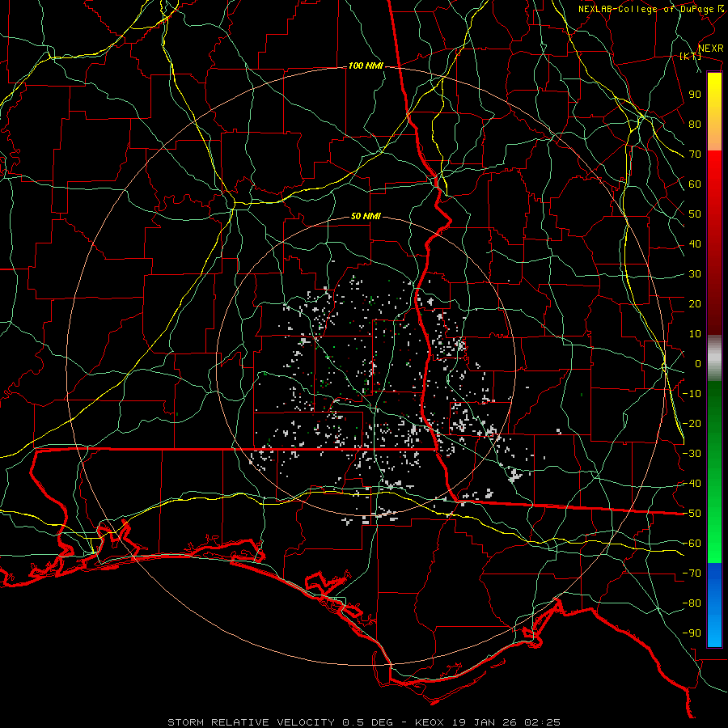Click the 80 value on velocity scale
The image size is (728, 728).
(695, 125)
